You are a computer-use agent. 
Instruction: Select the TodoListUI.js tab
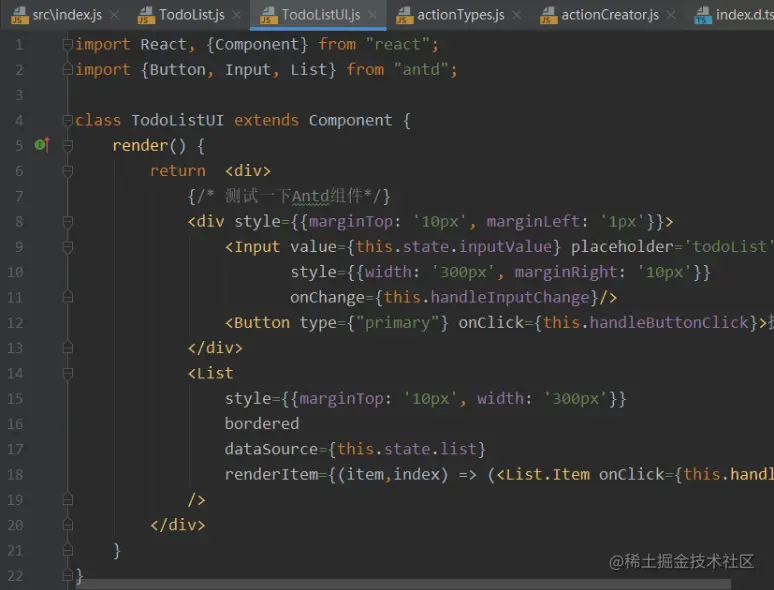[x=318, y=15]
